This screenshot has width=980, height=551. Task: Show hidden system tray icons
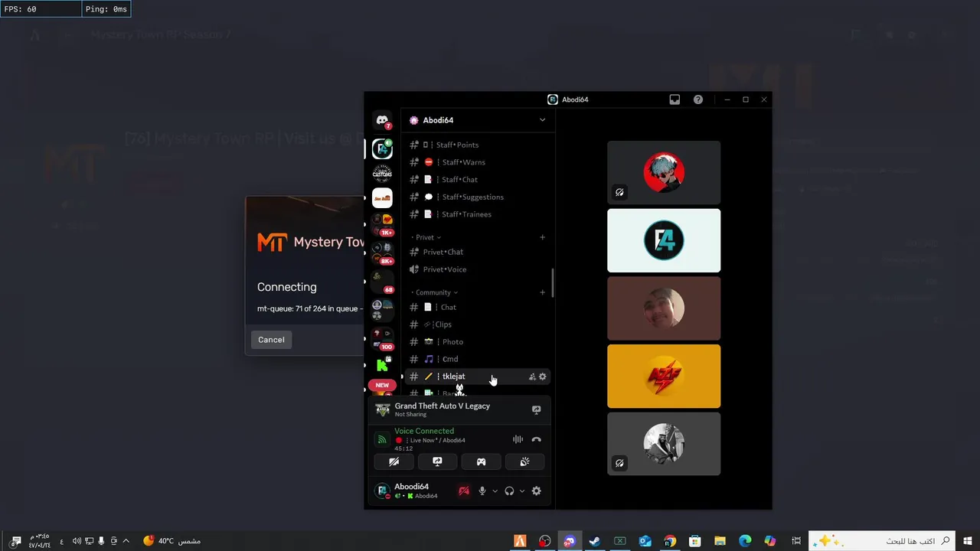[x=126, y=541]
